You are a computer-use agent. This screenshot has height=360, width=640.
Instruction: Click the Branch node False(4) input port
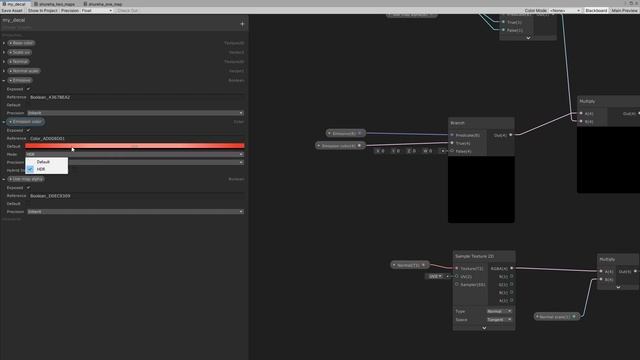(x=452, y=151)
